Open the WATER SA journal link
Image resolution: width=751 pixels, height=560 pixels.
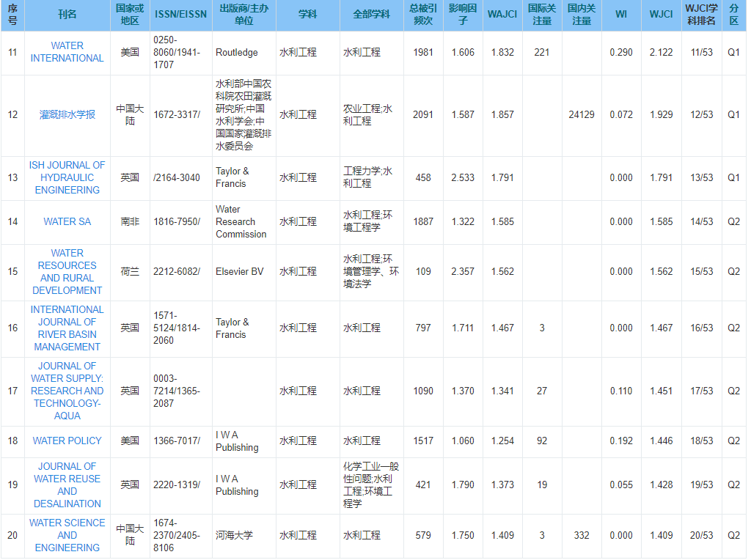pos(67,221)
